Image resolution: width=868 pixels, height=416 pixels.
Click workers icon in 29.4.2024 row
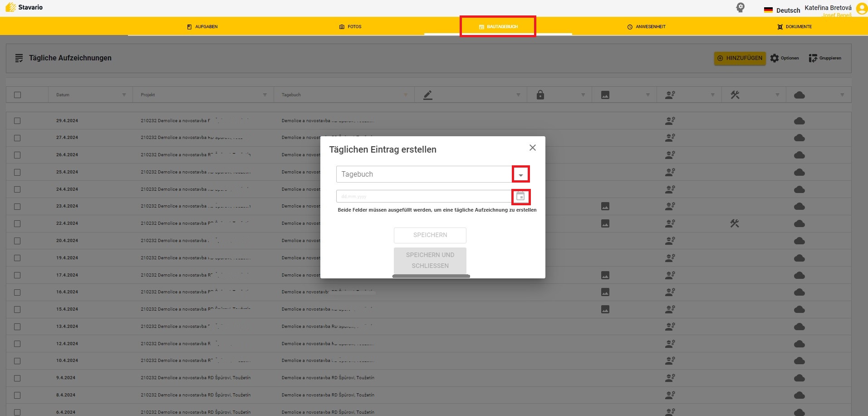pyautogui.click(x=670, y=121)
